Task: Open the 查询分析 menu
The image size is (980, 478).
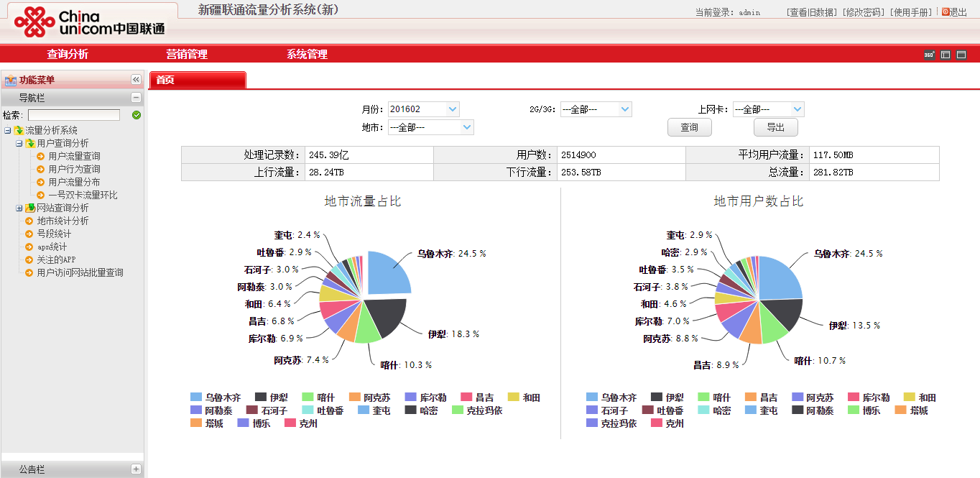Action: (68, 54)
